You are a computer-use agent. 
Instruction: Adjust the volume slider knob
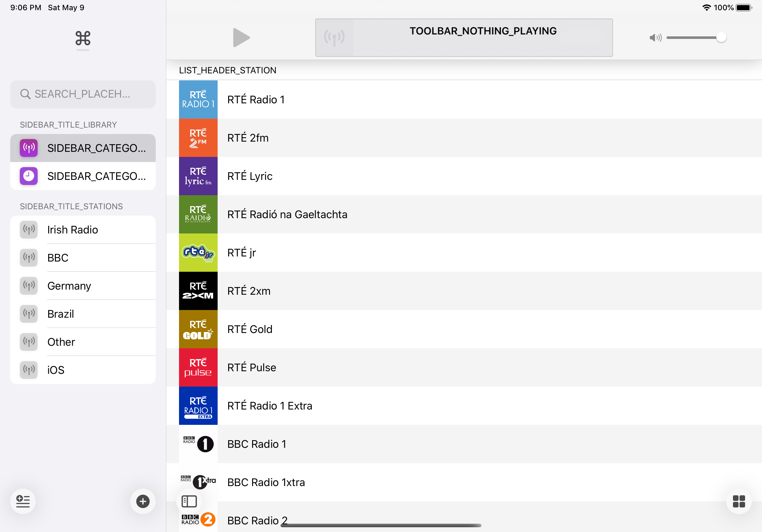[x=721, y=38]
